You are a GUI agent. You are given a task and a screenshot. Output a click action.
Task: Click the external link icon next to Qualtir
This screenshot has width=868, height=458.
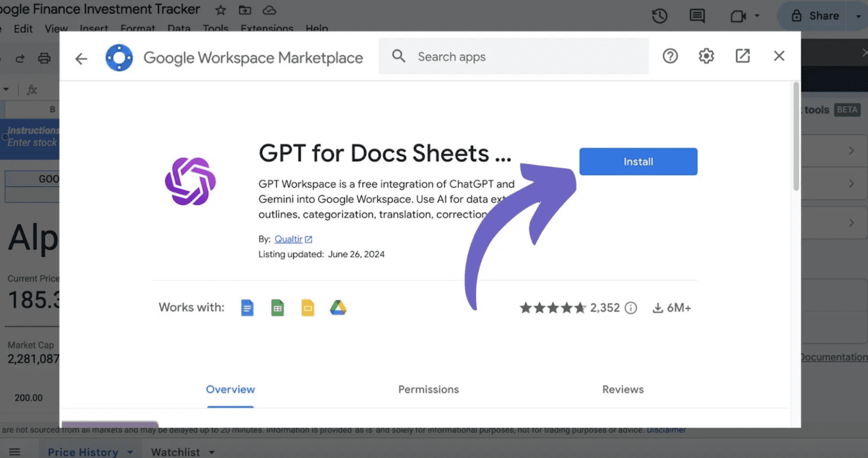pyautogui.click(x=308, y=239)
